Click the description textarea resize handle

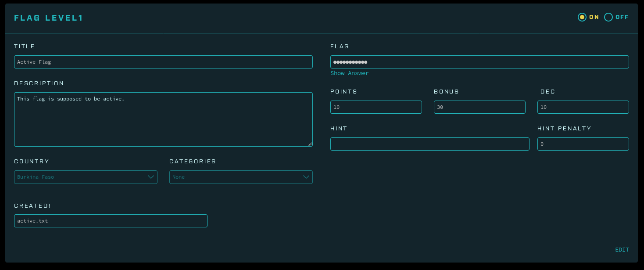tap(310, 144)
